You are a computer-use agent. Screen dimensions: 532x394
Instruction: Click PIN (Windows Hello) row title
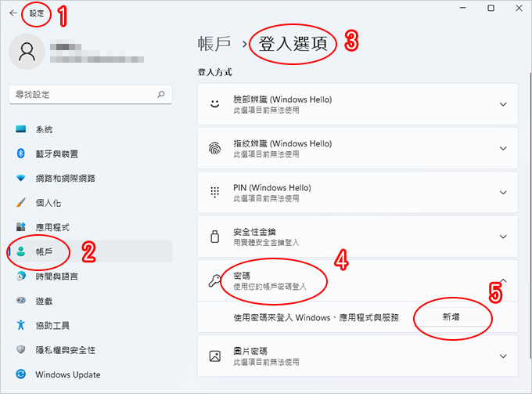pyautogui.click(x=272, y=187)
